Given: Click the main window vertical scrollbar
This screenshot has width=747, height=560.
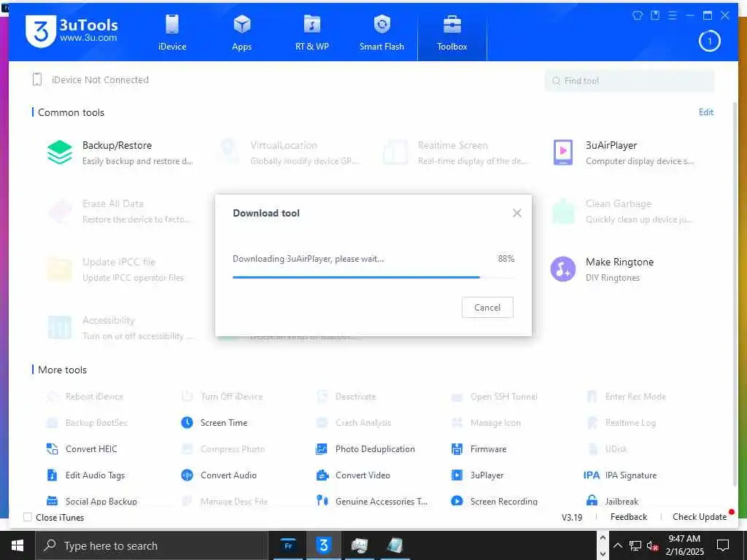Looking at the screenshot, I should pyautogui.click(x=734, y=295).
